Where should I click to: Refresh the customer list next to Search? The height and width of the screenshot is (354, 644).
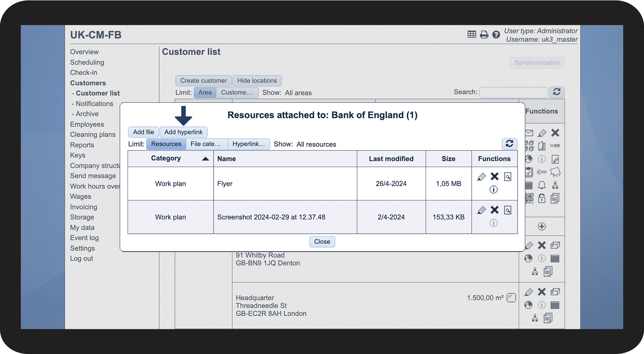(557, 92)
